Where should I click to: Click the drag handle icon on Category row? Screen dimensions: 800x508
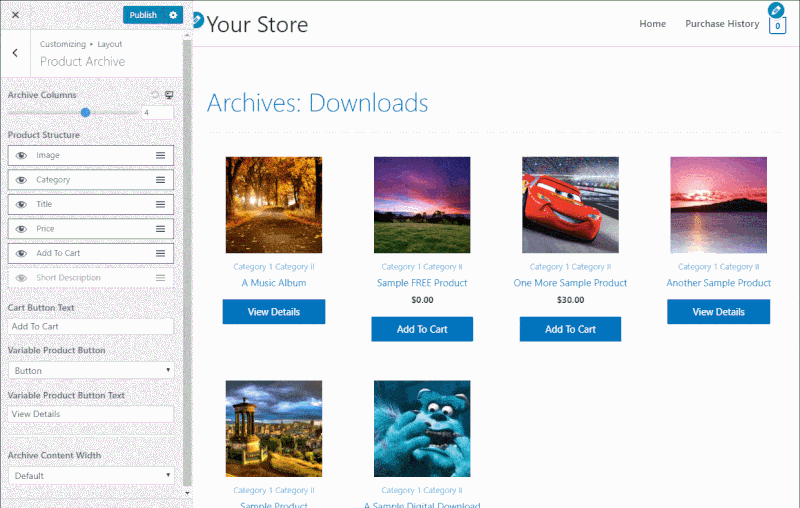(160, 180)
